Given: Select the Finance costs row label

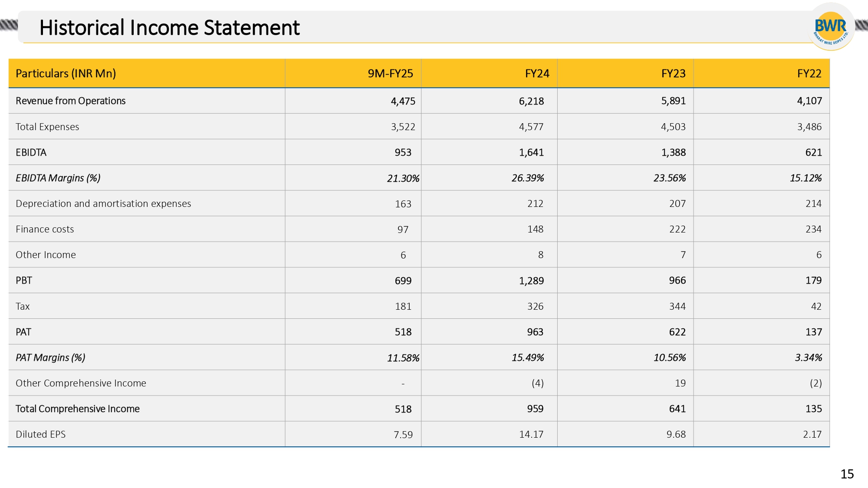Looking at the screenshot, I should tap(45, 229).
